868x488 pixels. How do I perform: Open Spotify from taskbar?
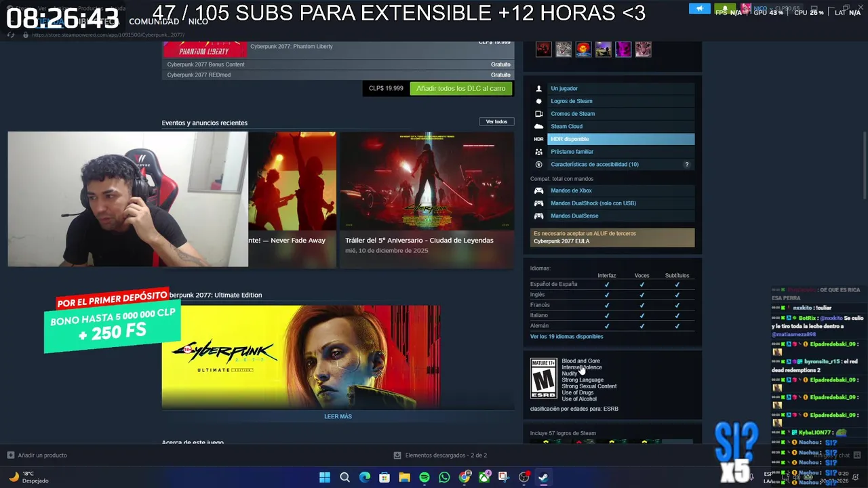[x=425, y=477]
